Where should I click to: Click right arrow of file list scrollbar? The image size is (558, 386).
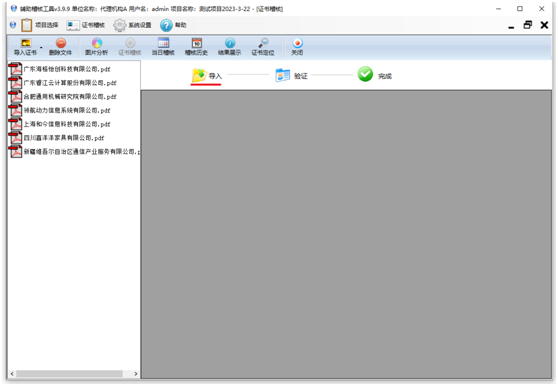(136, 374)
